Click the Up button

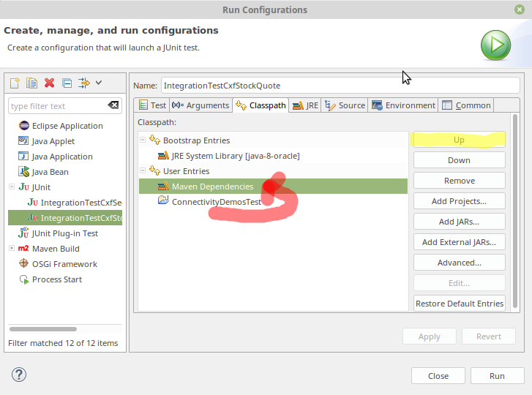tap(459, 140)
